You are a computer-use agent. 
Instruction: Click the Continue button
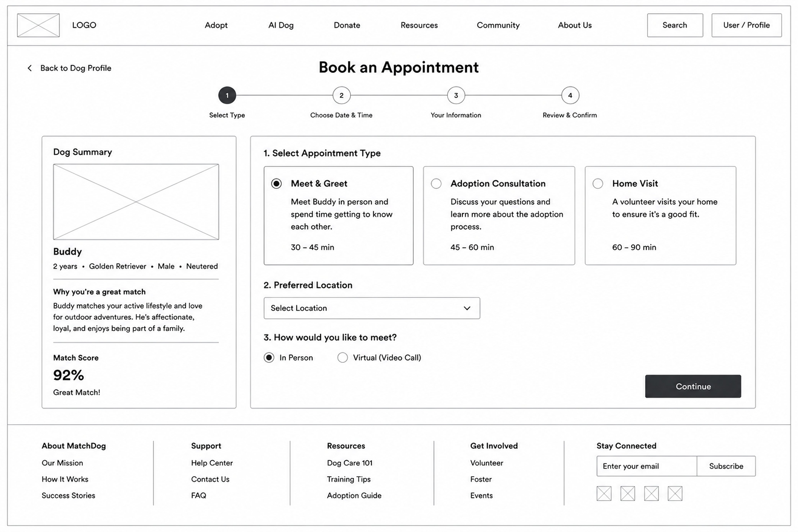(693, 386)
